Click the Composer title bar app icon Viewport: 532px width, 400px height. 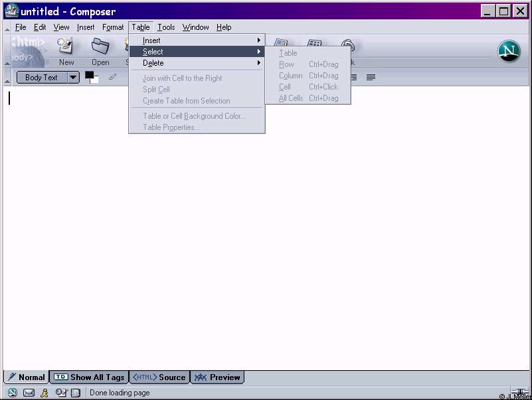pyautogui.click(x=12, y=11)
